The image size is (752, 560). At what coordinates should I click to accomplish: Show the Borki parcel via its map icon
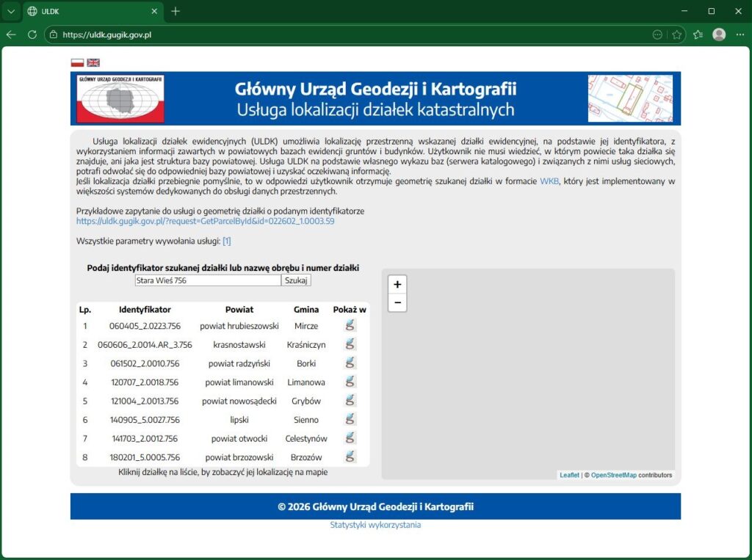click(350, 361)
